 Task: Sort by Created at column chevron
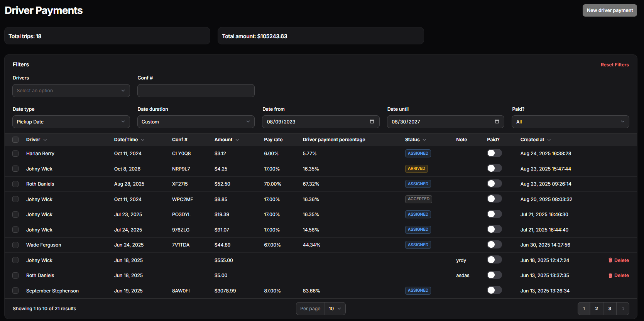pos(549,140)
